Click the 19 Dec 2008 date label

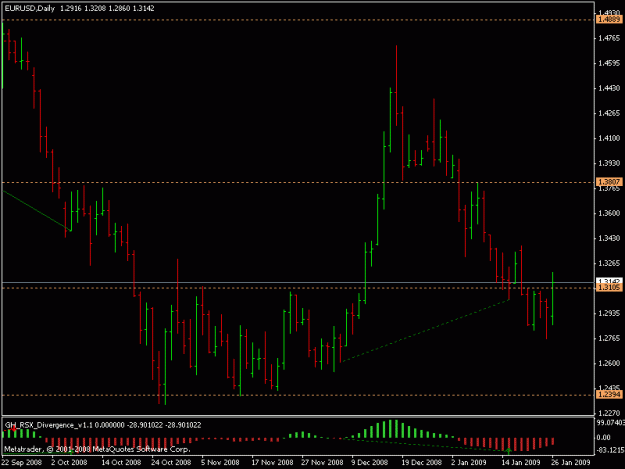point(422,462)
